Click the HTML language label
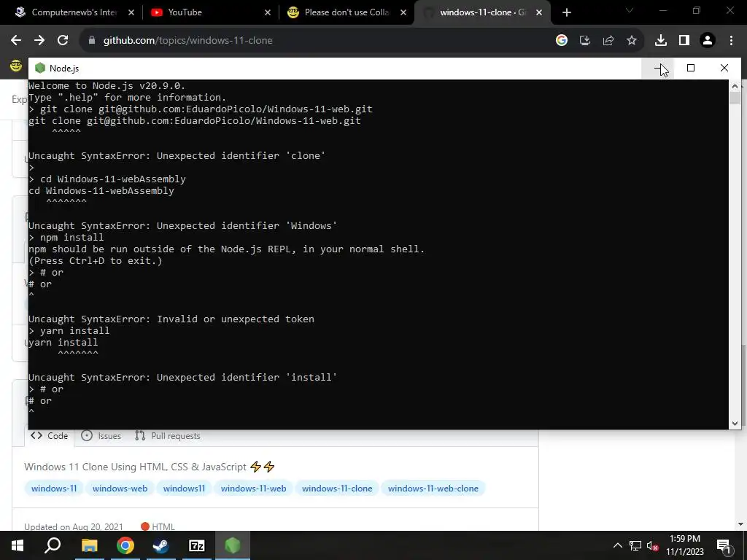This screenshot has height=560, width=747. pos(158,526)
